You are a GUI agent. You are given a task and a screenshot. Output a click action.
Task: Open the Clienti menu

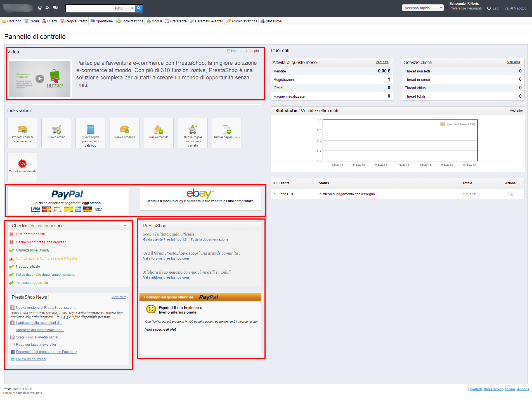[49, 21]
